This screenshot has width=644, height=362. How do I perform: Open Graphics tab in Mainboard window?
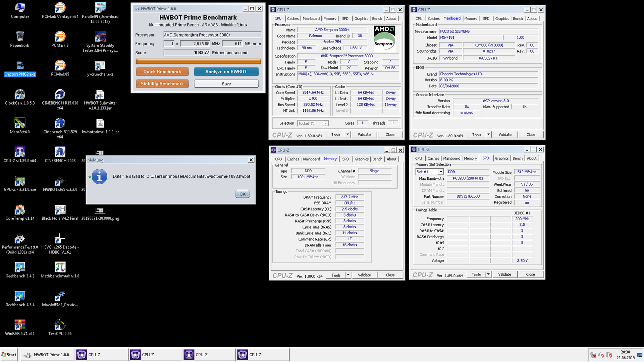click(x=502, y=18)
